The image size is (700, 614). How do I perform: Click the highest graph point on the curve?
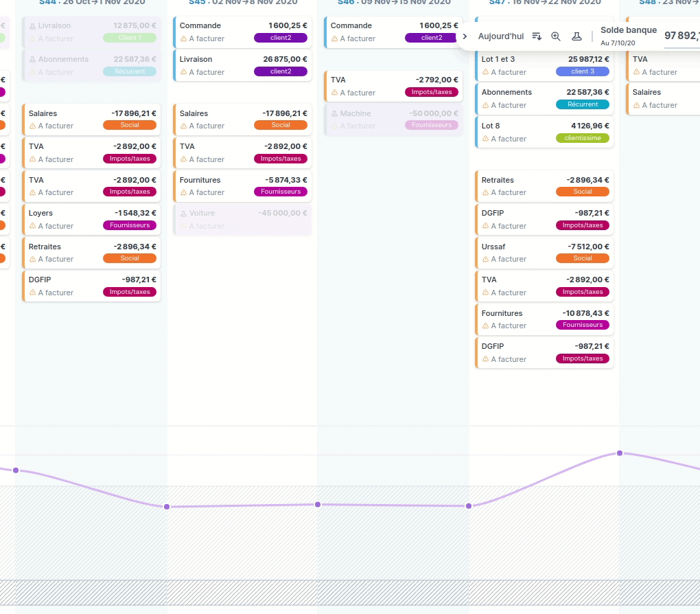coord(620,453)
